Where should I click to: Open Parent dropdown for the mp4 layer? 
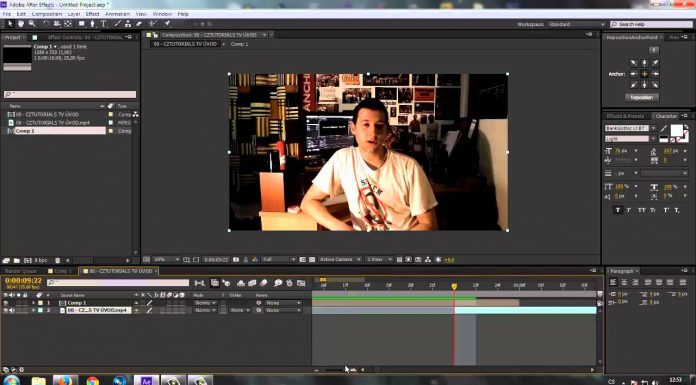[282, 310]
